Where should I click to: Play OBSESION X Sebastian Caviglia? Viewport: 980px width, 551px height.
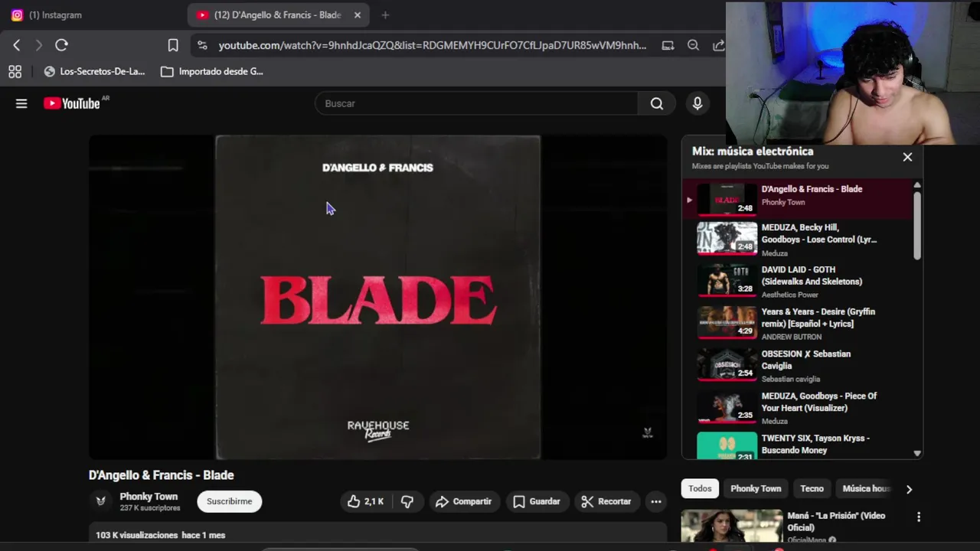click(x=796, y=366)
